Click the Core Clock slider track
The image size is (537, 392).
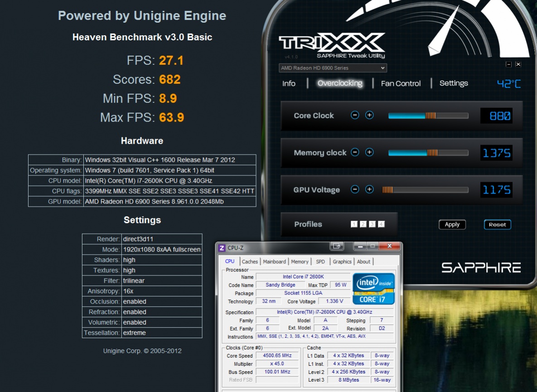pos(428,116)
